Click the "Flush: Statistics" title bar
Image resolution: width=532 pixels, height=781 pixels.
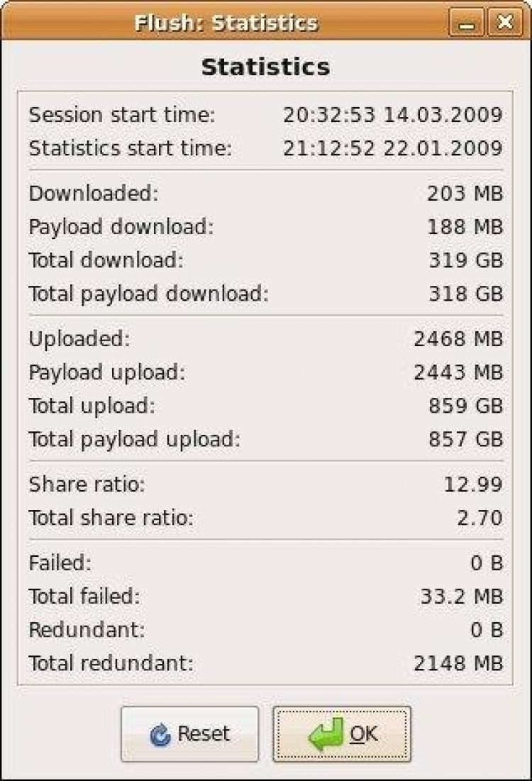(x=226, y=23)
